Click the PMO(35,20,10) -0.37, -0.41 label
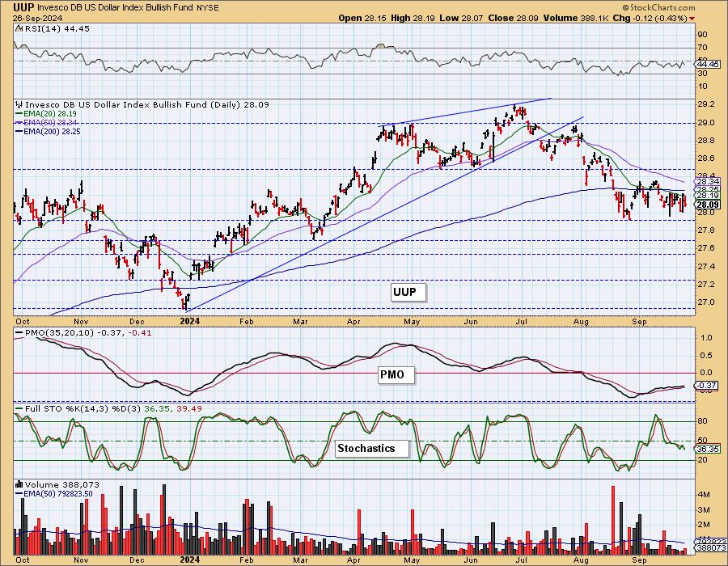 coord(88,333)
